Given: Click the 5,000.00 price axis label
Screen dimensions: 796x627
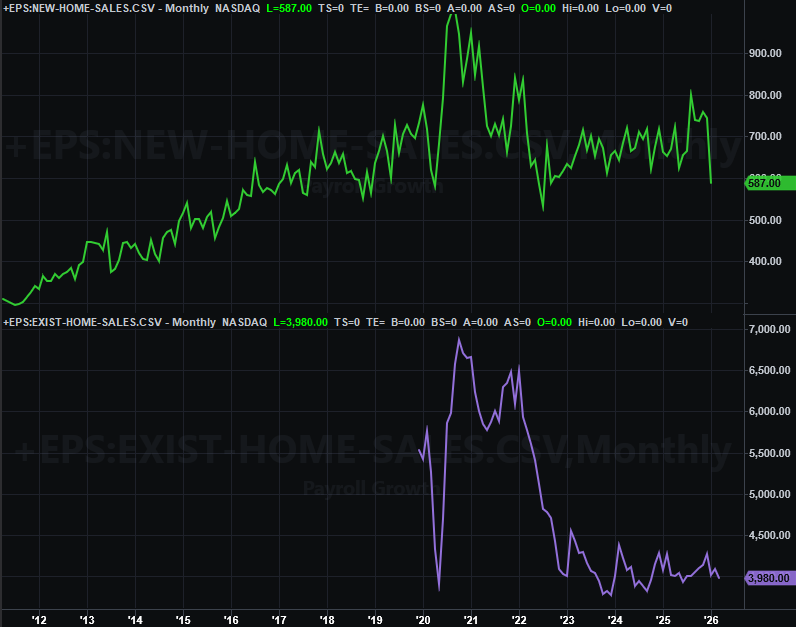Looking at the screenshot, I should (x=769, y=495).
